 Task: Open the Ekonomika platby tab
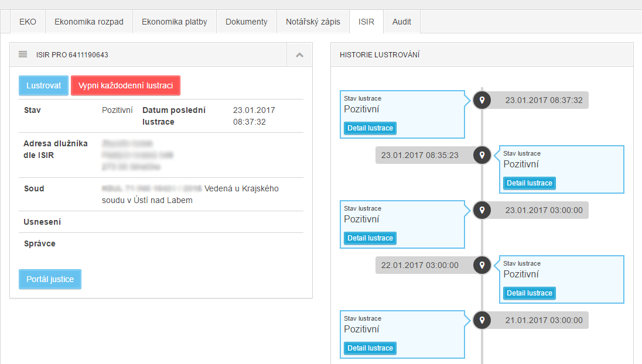(175, 22)
